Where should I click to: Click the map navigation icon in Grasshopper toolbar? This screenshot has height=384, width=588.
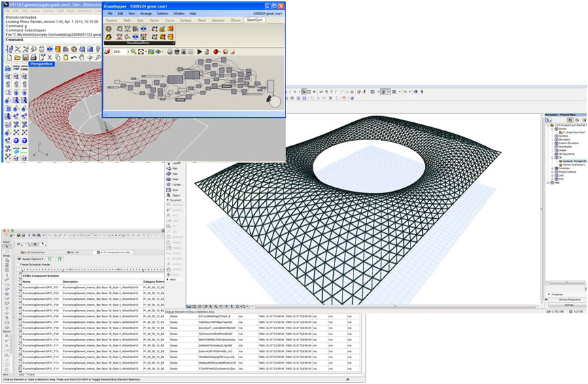coord(151,52)
